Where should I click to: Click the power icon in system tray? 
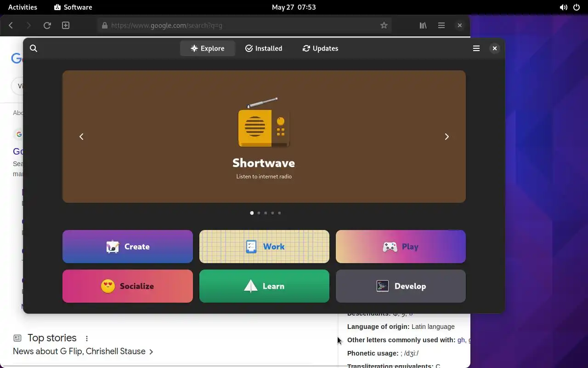[577, 7]
